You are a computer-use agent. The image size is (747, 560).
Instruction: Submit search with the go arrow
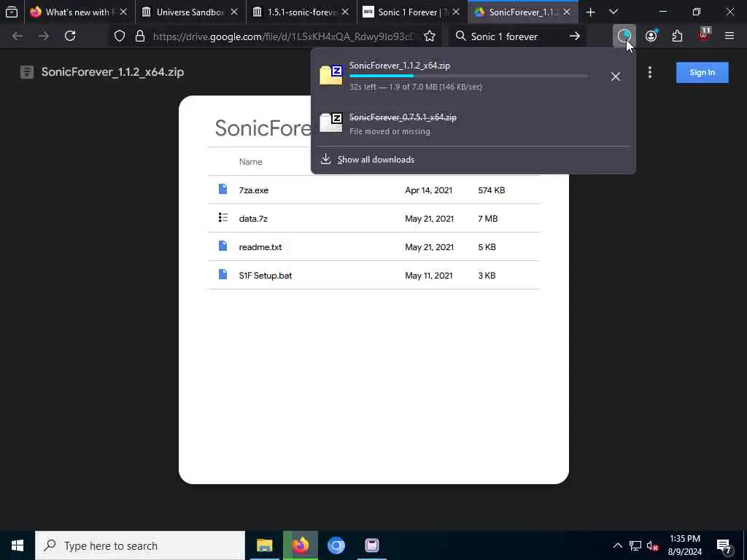tap(575, 36)
